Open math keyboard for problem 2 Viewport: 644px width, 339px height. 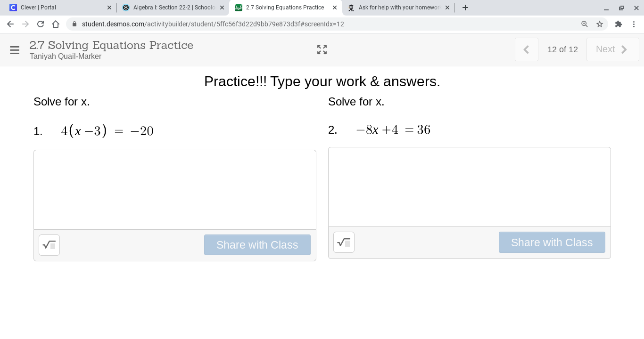(x=344, y=242)
